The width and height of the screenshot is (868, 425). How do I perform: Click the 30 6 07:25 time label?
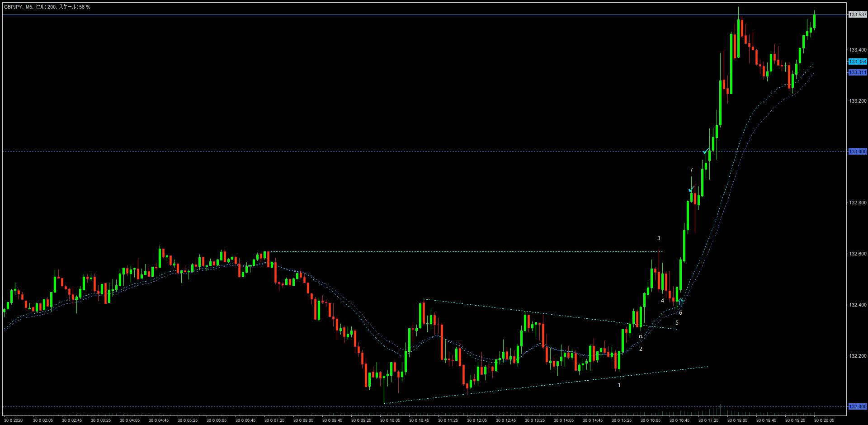click(x=274, y=420)
